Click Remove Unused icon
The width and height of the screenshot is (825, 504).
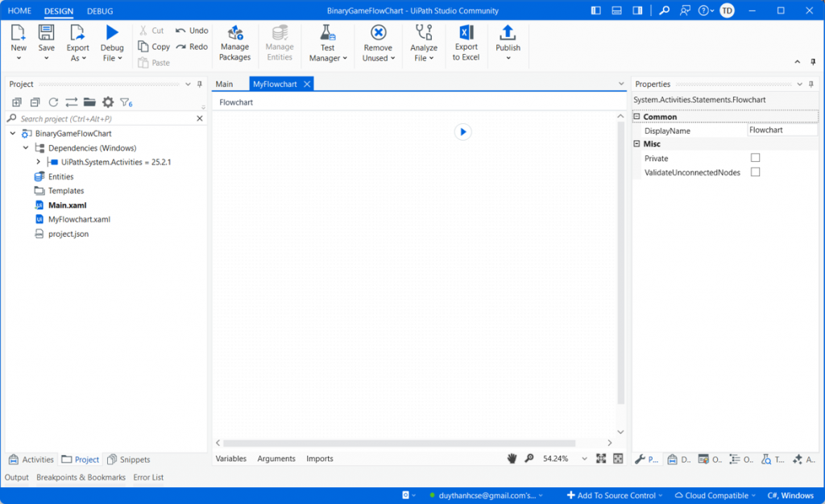point(378,32)
